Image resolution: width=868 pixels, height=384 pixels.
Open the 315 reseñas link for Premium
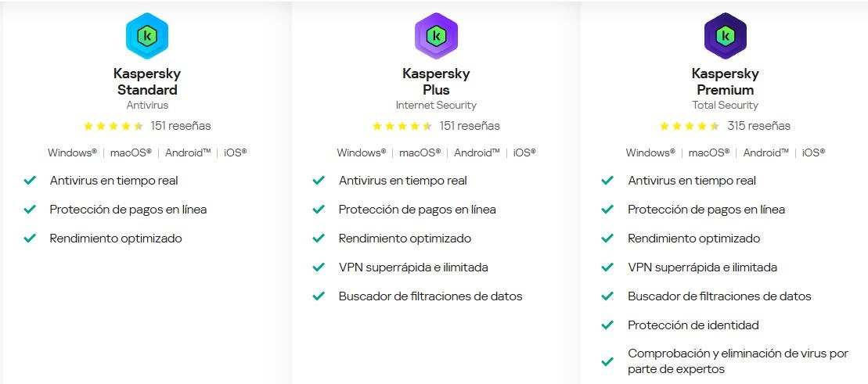(759, 126)
